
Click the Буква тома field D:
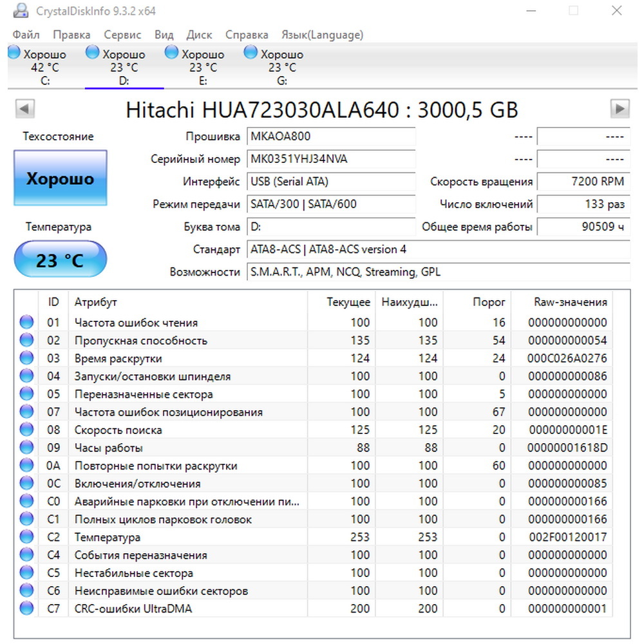(x=331, y=227)
